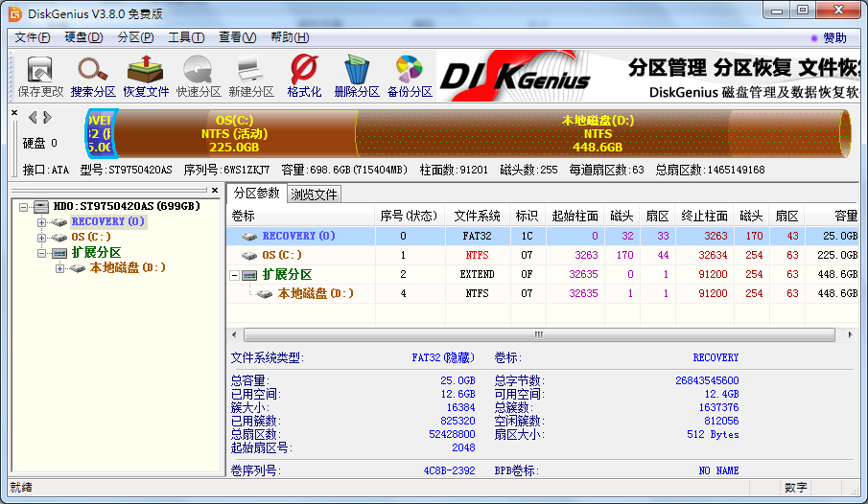This screenshot has width=868, height=504.
Task: Click OS (C:) drive icon in partition table
Action: click(249, 255)
